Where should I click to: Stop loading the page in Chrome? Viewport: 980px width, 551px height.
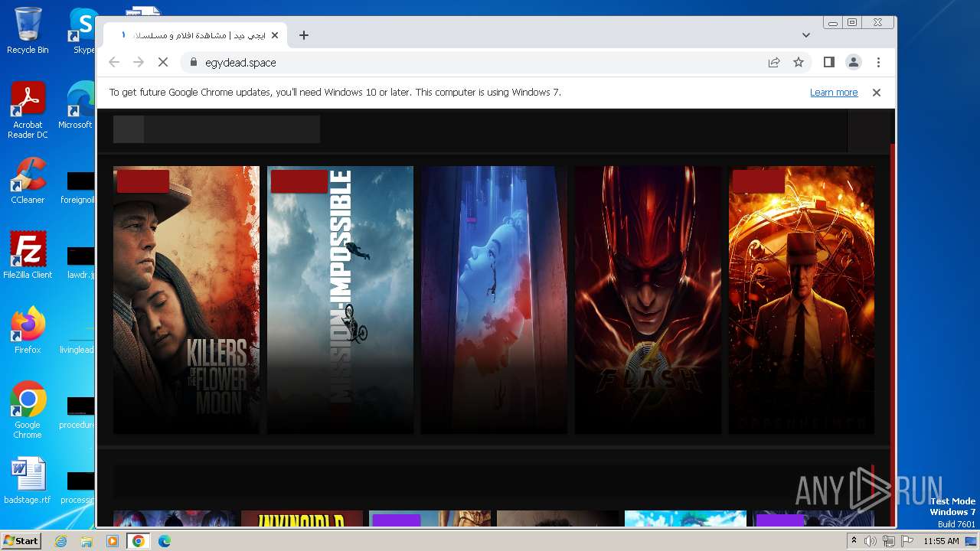click(x=162, y=63)
